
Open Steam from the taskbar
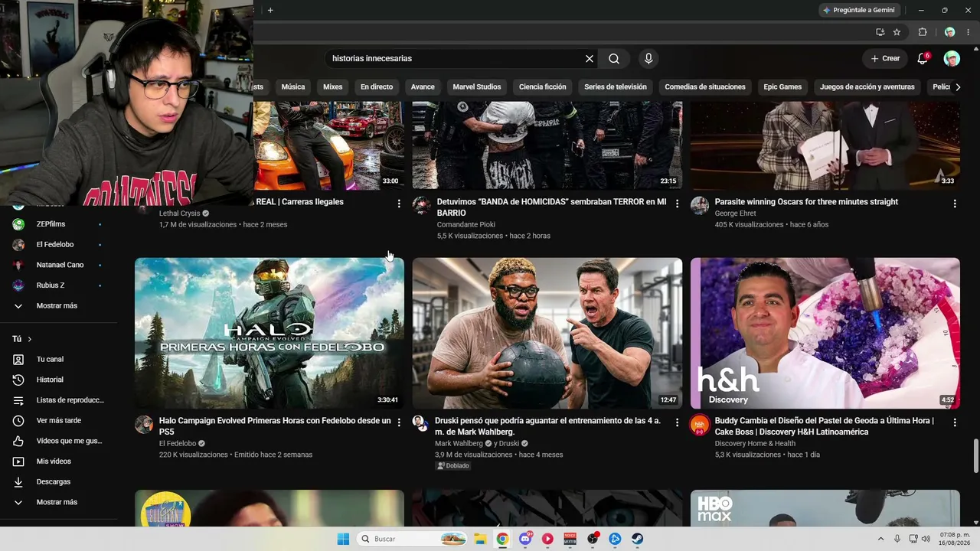[x=637, y=539]
